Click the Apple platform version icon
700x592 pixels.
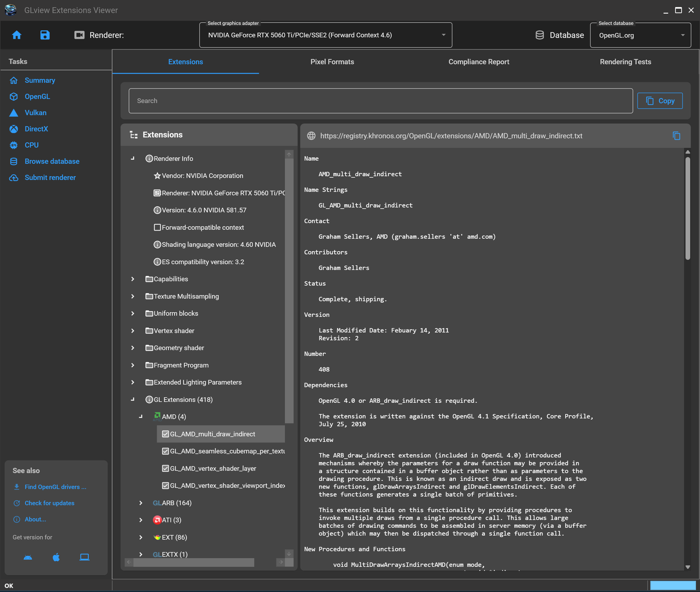56,557
